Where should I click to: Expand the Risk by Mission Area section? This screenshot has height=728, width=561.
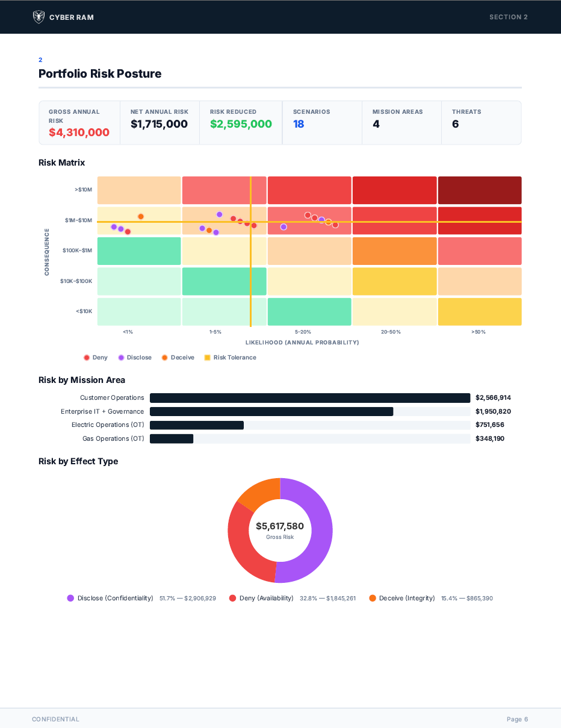tap(81, 380)
